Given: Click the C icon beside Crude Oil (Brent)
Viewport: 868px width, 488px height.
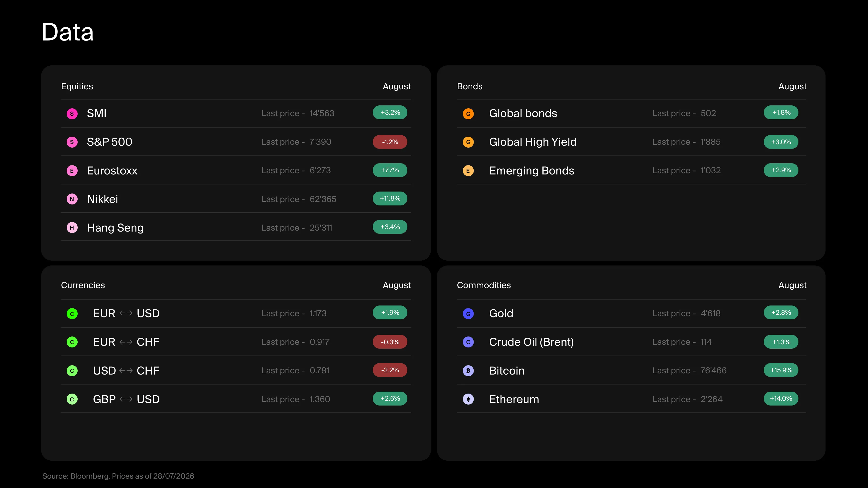Looking at the screenshot, I should (x=468, y=342).
